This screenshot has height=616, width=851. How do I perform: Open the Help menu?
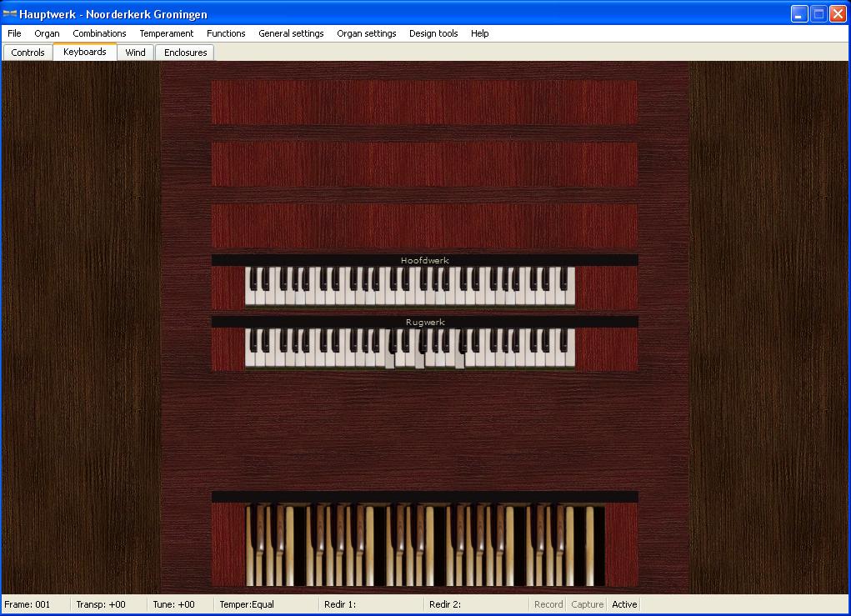[x=480, y=33]
